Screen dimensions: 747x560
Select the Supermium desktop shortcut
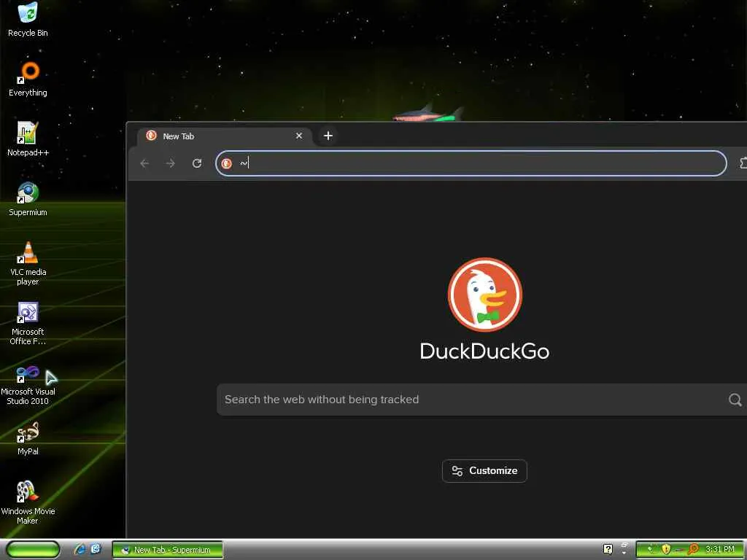(28, 199)
